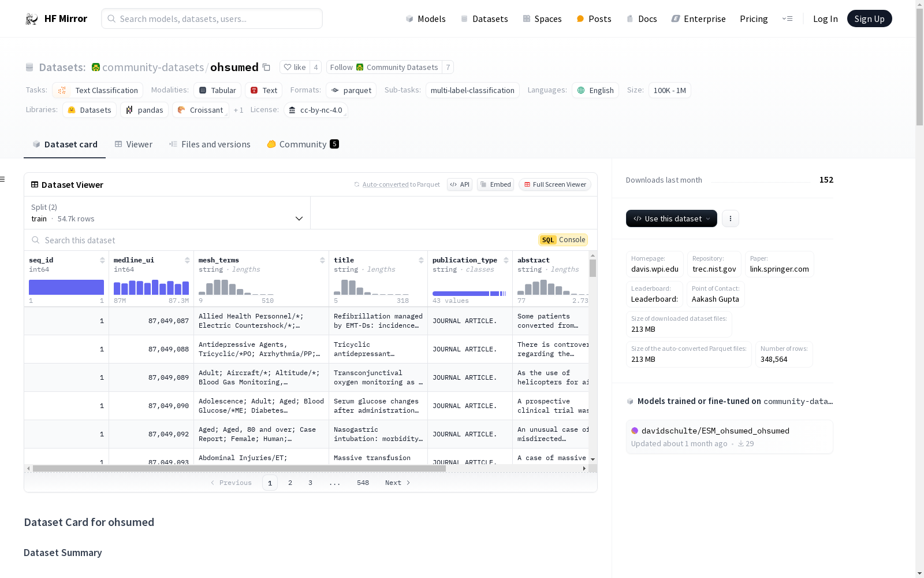Sort the medline_ui column
Screen dimensions: 924x578
187,260
